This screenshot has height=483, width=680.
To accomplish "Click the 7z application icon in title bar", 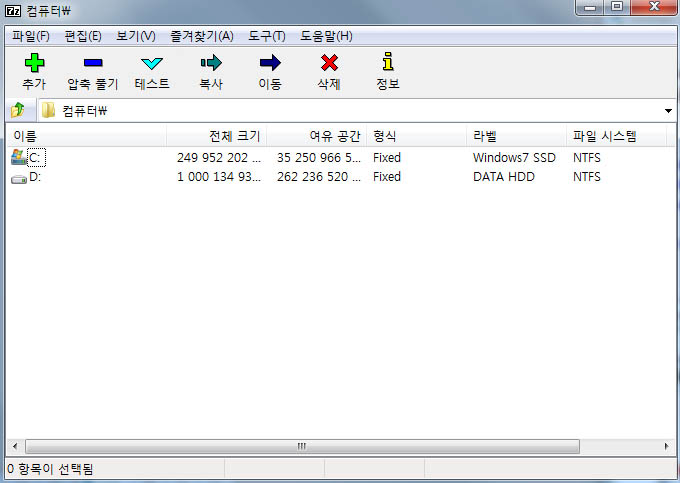I will pyautogui.click(x=13, y=11).
